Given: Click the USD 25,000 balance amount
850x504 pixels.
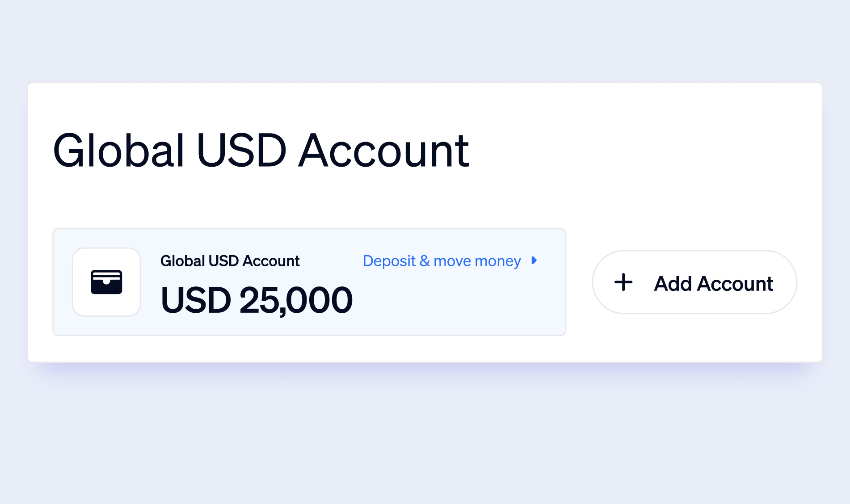Looking at the screenshot, I should [x=257, y=300].
